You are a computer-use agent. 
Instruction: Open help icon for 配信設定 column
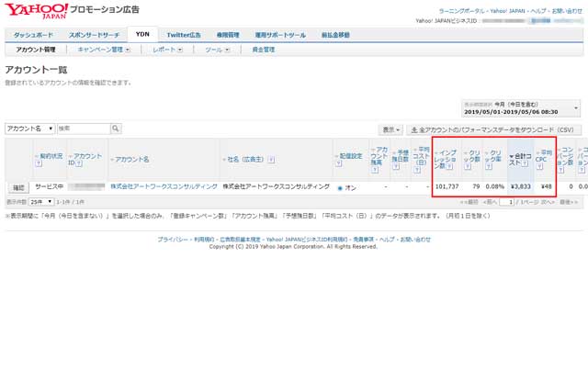click(338, 163)
